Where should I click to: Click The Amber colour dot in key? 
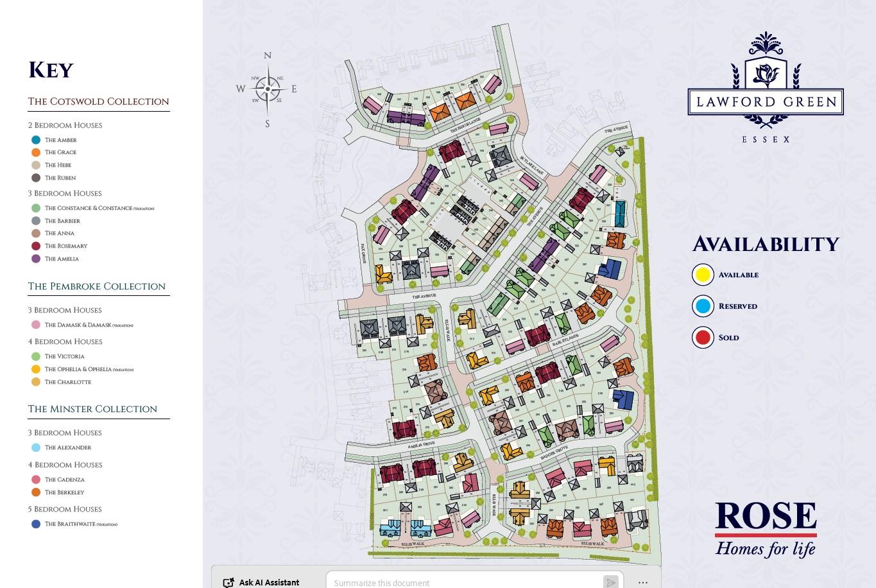(x=36, y=140)
